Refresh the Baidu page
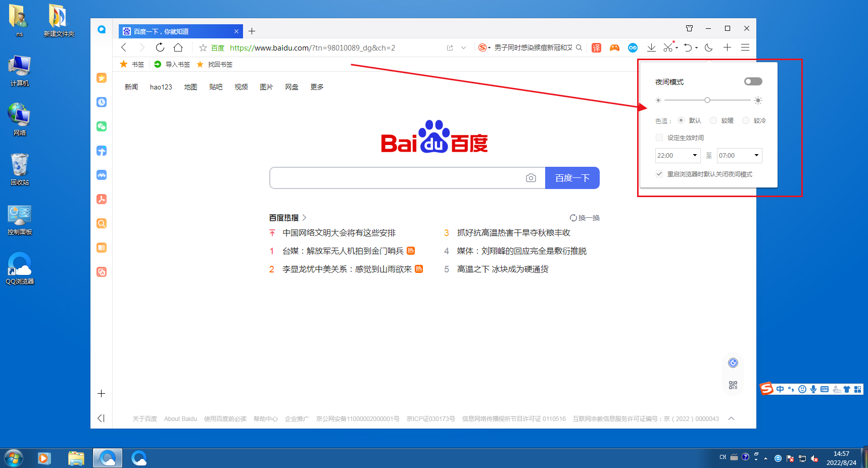The image size is (868, 468). coord(160,48)
